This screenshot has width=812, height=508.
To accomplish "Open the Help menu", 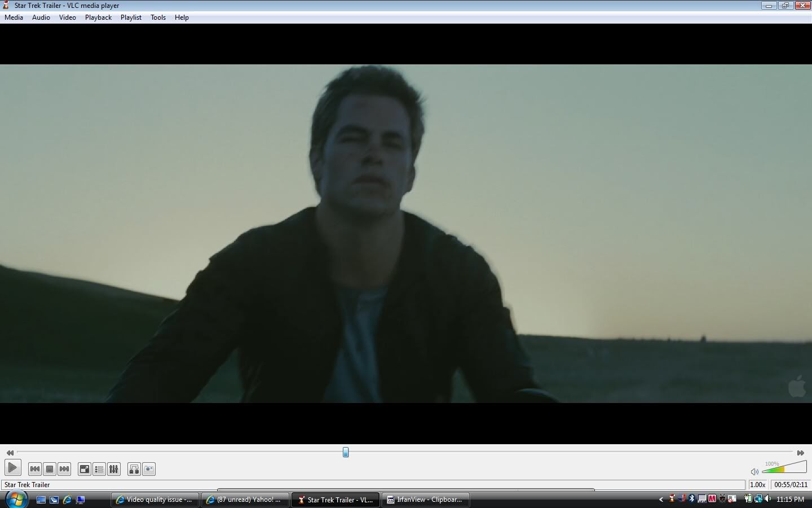I will pos(182,17).
